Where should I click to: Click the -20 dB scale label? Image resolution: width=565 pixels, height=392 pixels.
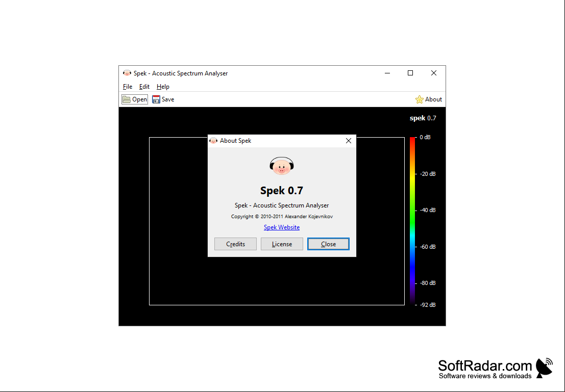click(x=428, y=174)
